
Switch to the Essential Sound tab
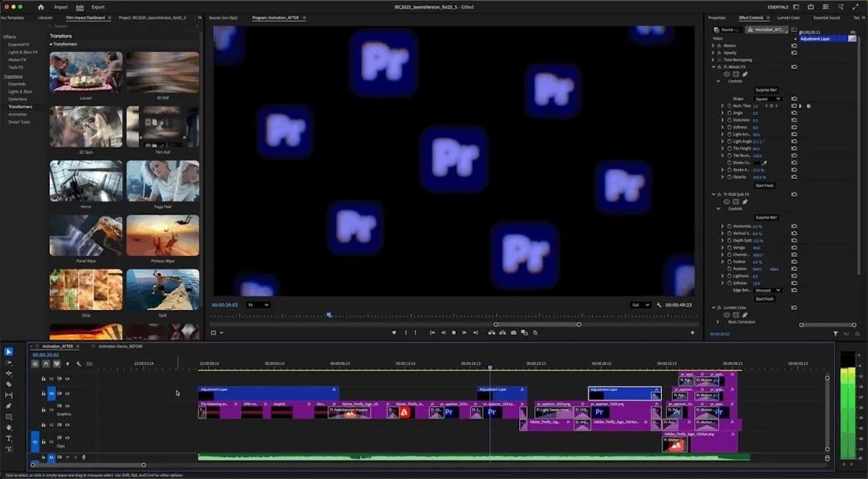point(827,18)
